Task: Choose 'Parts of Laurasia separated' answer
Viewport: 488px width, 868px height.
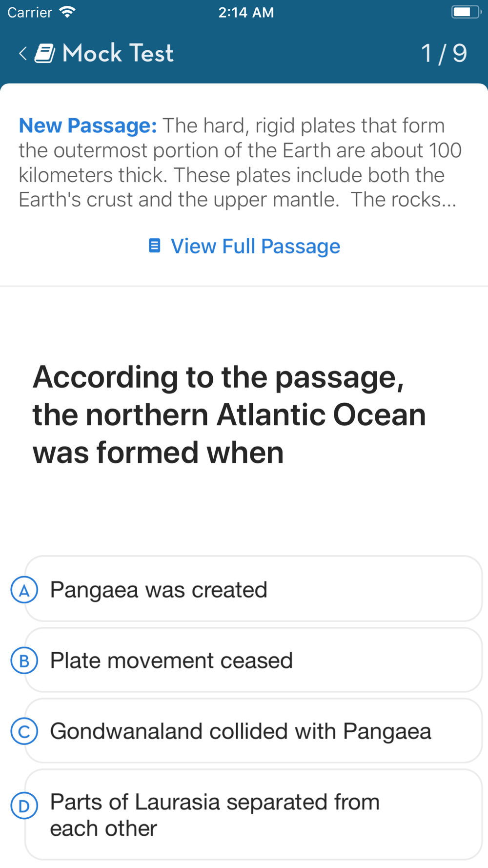Action: point(253,814)
